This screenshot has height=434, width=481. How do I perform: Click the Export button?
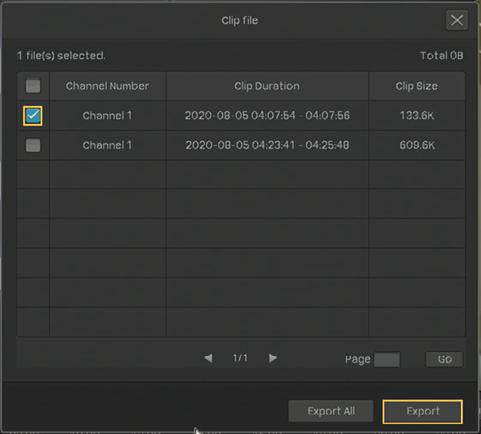pos(423,411)
